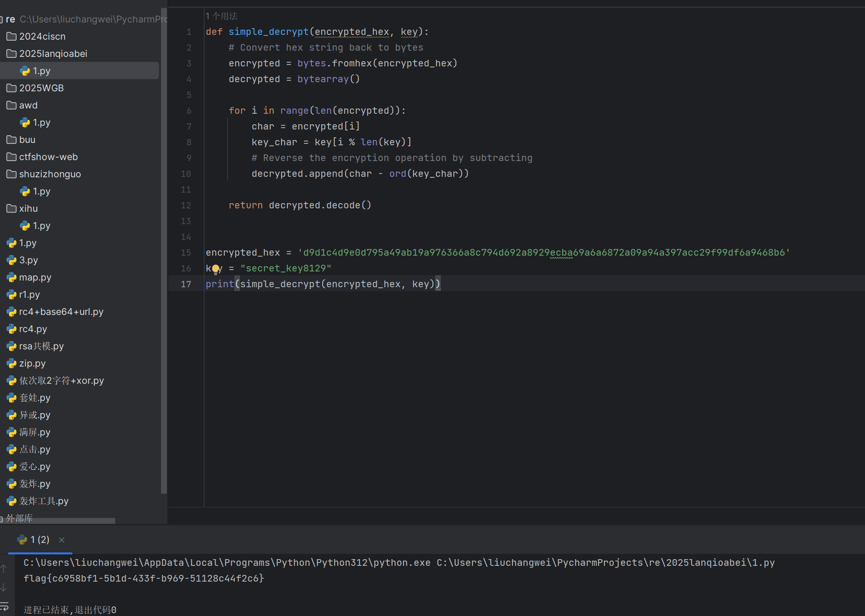Viewport: 865px width, 616px height.
Task: Click the lightbulb intention icon on line 16
Action: tap(216, 269)
